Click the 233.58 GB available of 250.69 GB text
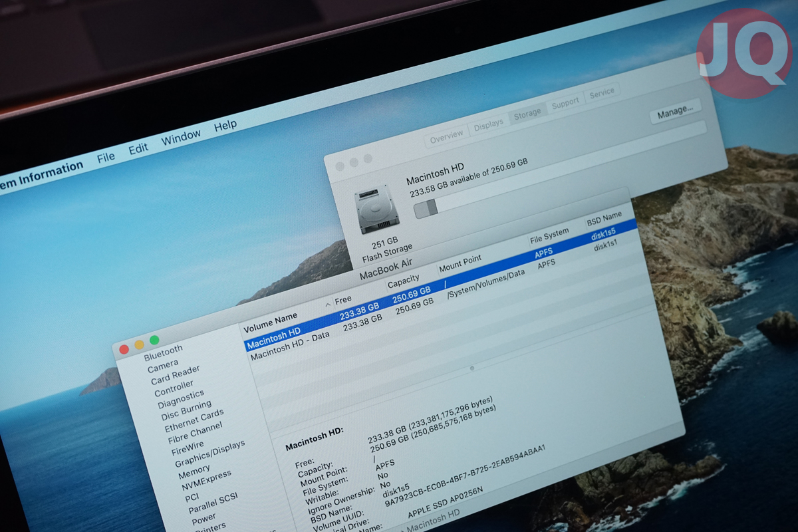The width and height of the screenshot is (798, 532). coord(469,178)
